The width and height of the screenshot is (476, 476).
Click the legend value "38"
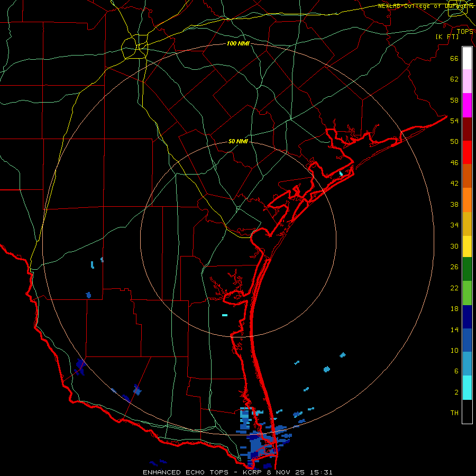click(x=454, y=204)
